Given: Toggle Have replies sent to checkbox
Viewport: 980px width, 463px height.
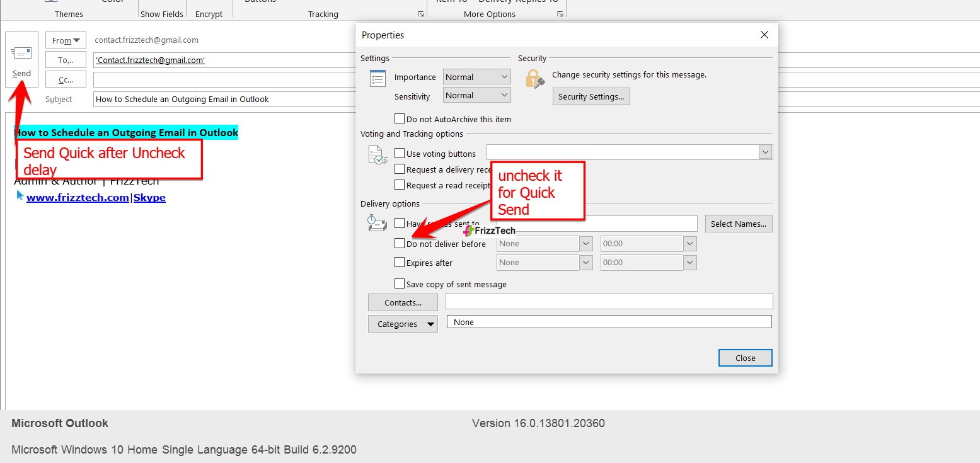Looking at the screenshot, I should point(399,223).
